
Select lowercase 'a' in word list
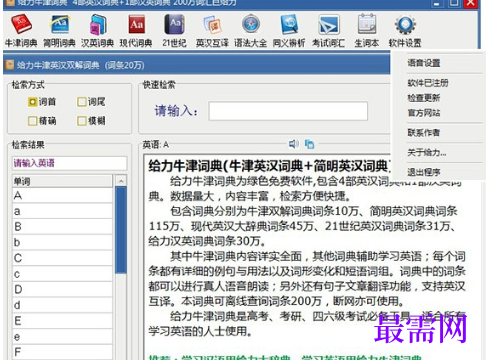(62, 211)
